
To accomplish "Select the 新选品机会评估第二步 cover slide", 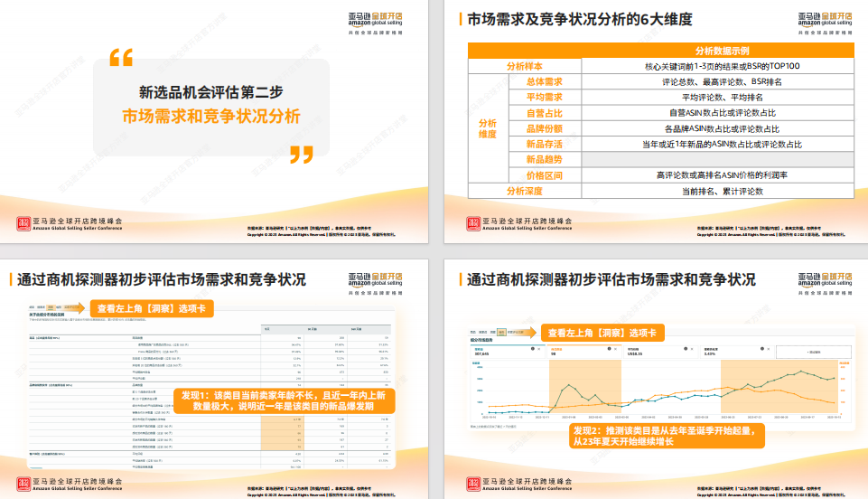I will 214,121.
